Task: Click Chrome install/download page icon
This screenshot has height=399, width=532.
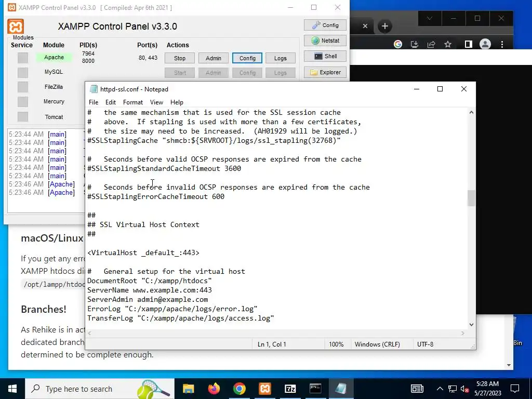Action: (414, 44)
